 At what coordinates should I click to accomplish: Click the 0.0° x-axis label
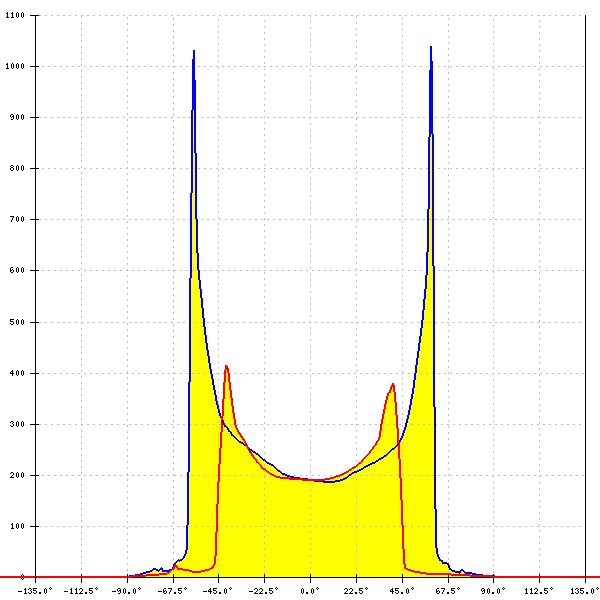(x=310, y=591)
